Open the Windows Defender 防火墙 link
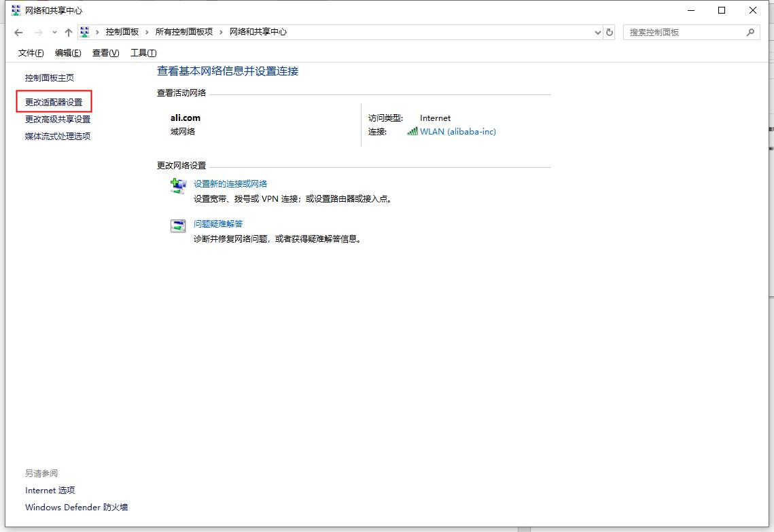Viewport: 774px width, 532px height. pos(76,507)
